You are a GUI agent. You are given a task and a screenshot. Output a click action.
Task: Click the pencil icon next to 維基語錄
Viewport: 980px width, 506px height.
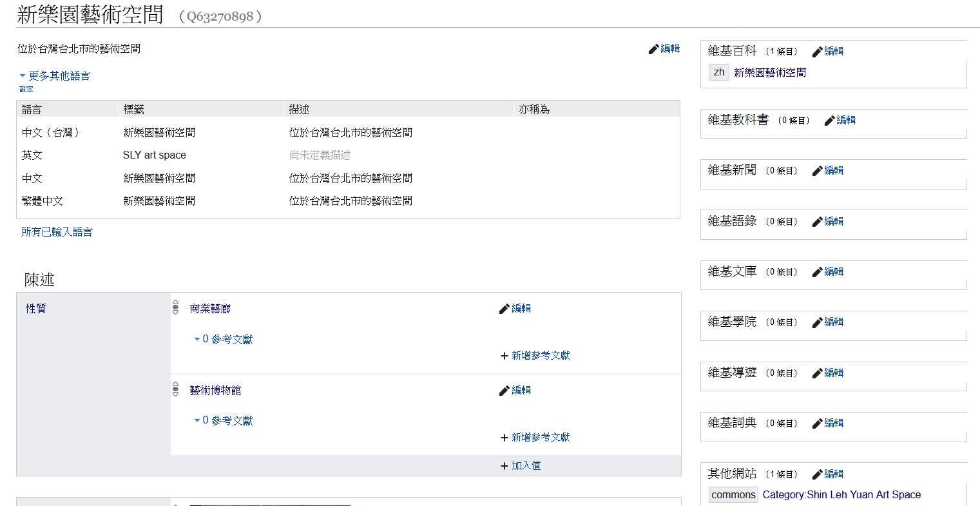pyautogui.click(x=818, y=222)
